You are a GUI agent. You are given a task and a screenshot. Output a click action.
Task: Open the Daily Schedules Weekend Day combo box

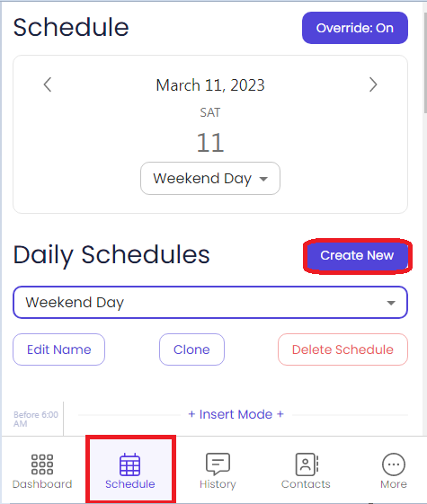click(210, 303)
